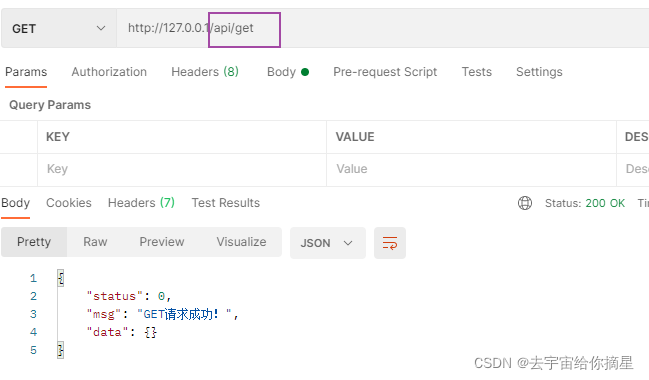The width and height of the screenshot is (649, 380).
Task: Open the Test Results tab
Action: 226,203
